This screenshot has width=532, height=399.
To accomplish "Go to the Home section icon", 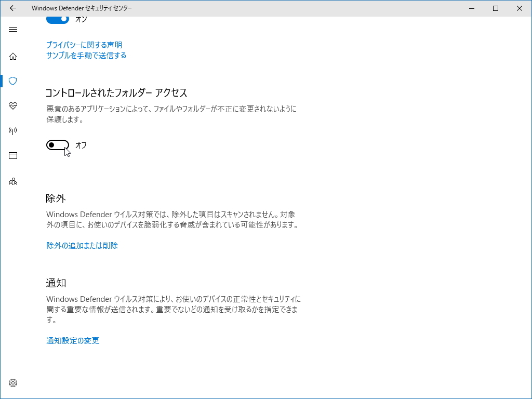I will pyautogui.click(x=13, y=56).
